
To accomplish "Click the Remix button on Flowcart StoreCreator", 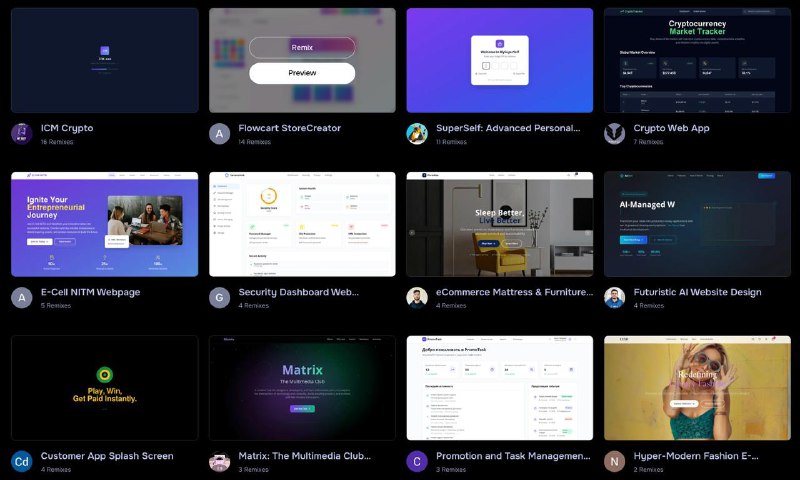I will (302, 47).
